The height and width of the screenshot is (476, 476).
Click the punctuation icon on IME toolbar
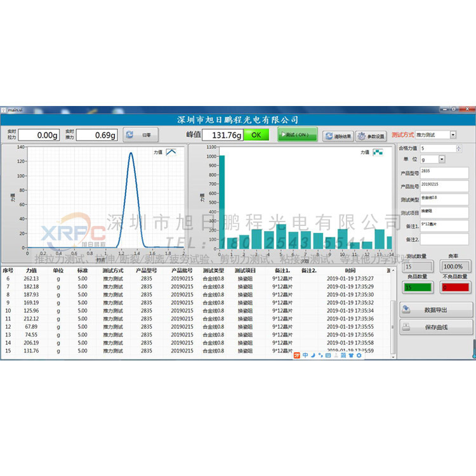click(x=321, y=355)
